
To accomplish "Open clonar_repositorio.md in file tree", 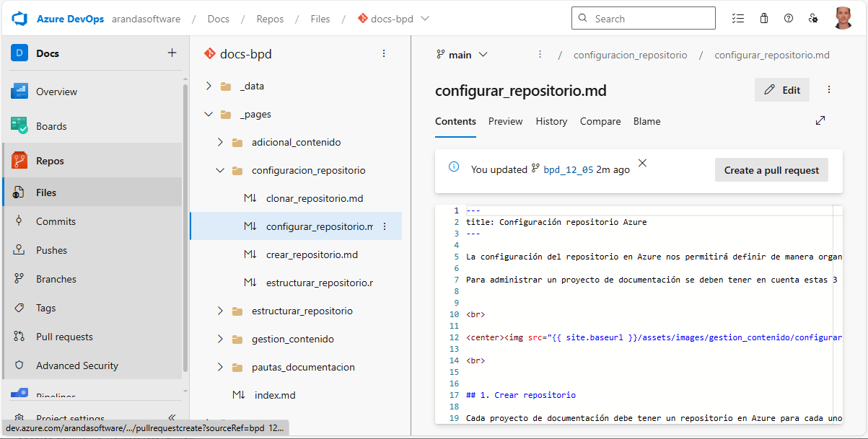I will 314,198.
